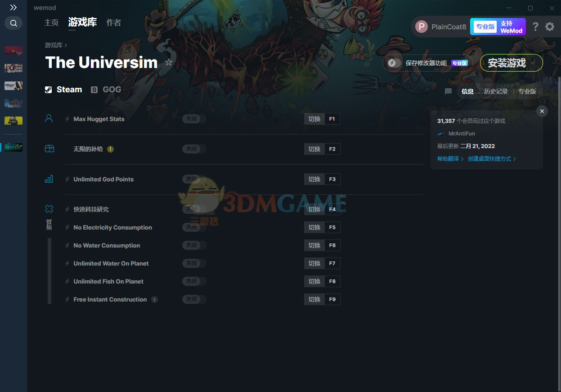Image resolution: width=561 pixels, height=392 pixels.
Task: Click 切换 hotkey F5 for No Electricity Consumption
Action: (322, 227)
